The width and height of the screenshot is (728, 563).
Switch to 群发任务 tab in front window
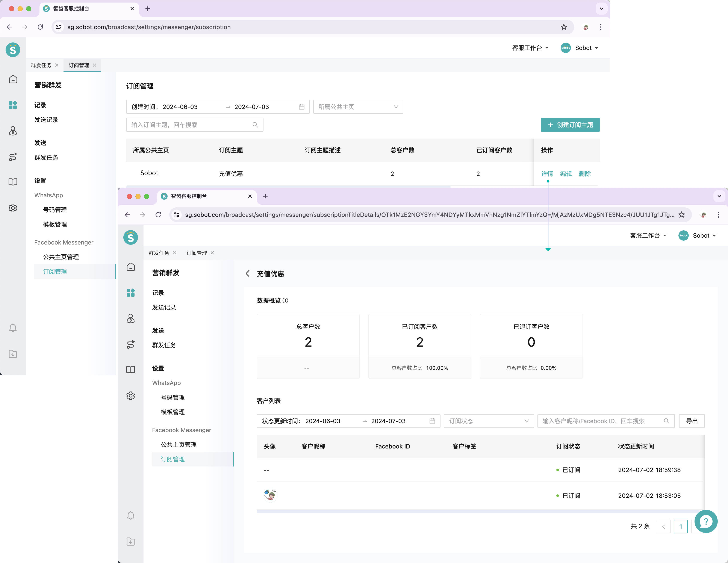pyautogui.click(x=159, y=253)
